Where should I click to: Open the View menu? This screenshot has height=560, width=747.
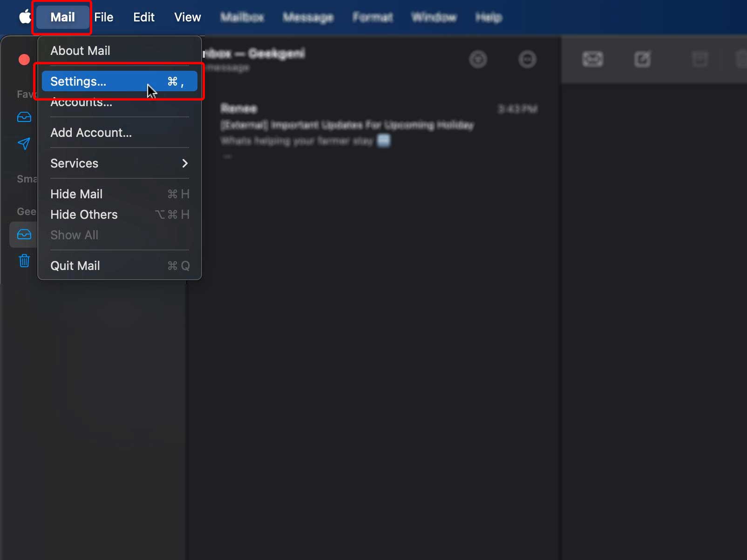point(188,17)
